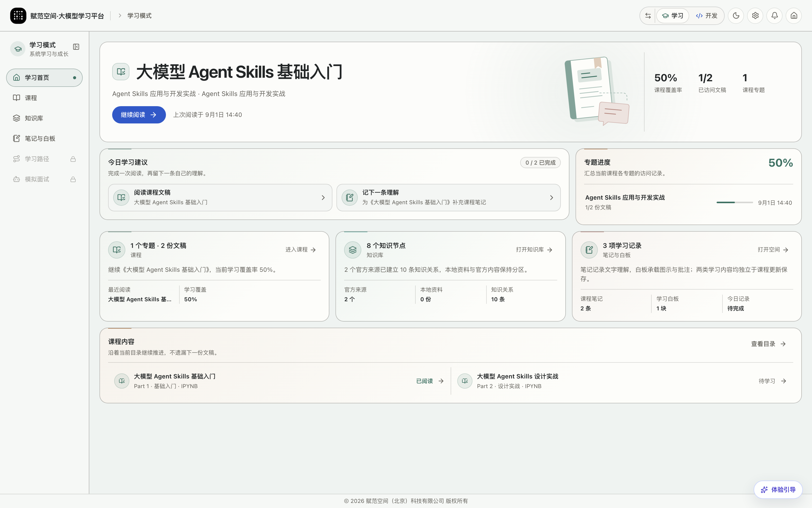Open notifications bell icon

[774, 16]
